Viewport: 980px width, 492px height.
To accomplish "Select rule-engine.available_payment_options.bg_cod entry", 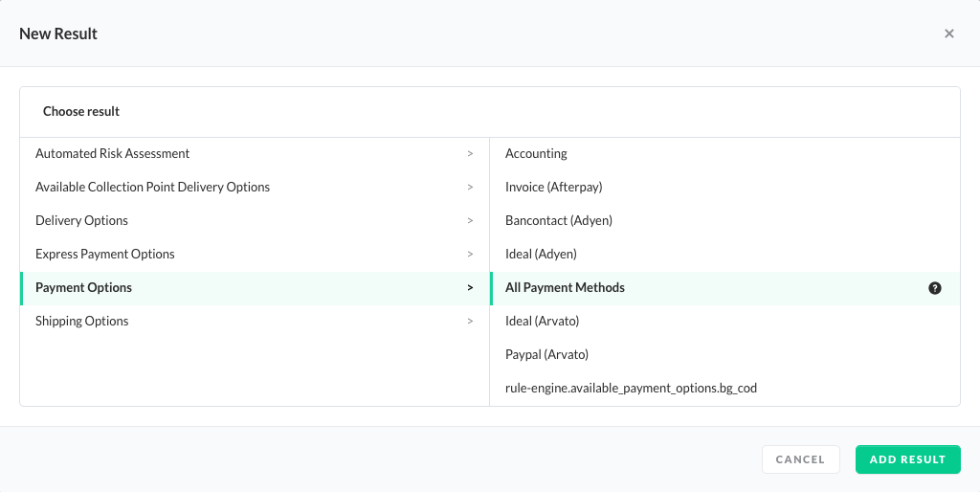I will pos(631,388).
